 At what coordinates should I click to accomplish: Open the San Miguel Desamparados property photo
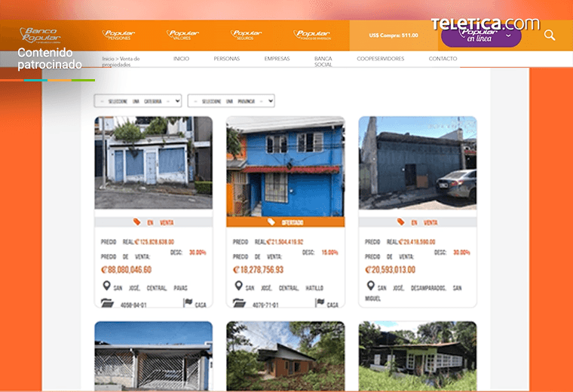click(x=418, y=163)
